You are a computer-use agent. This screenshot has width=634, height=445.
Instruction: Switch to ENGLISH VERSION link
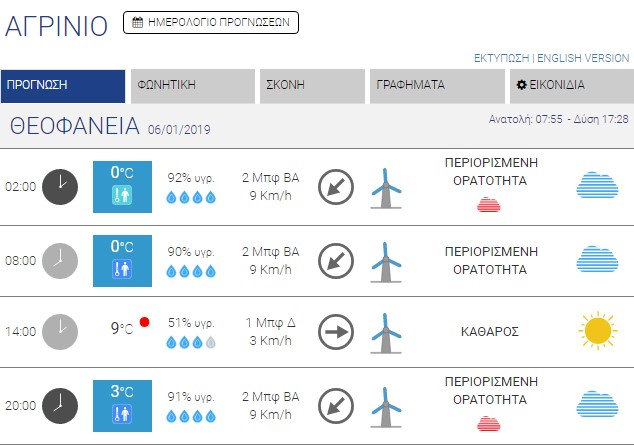584,59
